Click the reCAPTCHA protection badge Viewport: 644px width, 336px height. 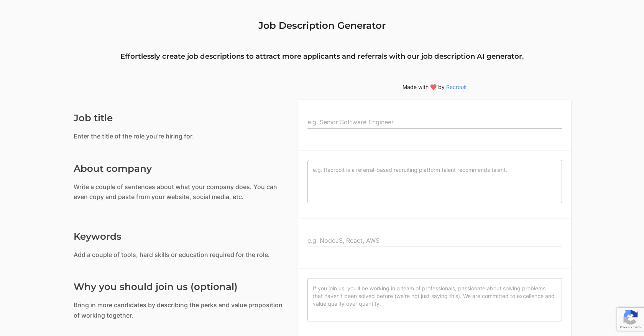click(x=631, y=319)
